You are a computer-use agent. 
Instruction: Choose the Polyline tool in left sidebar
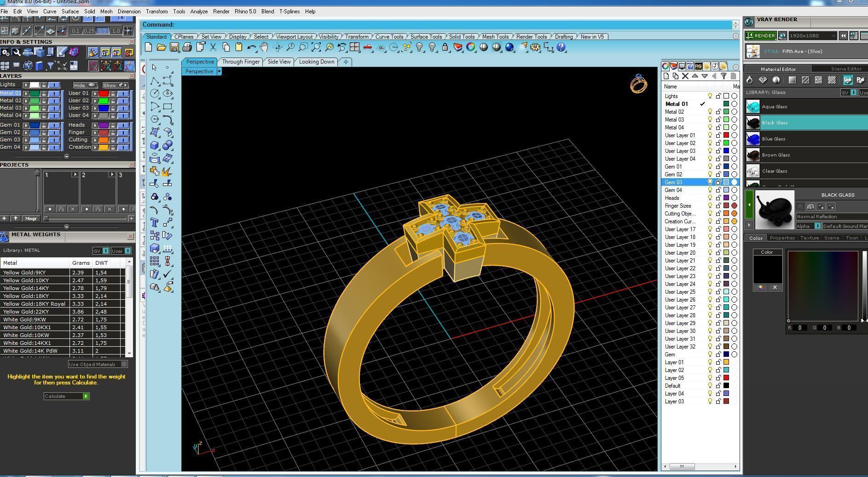(x=155, y=81)
